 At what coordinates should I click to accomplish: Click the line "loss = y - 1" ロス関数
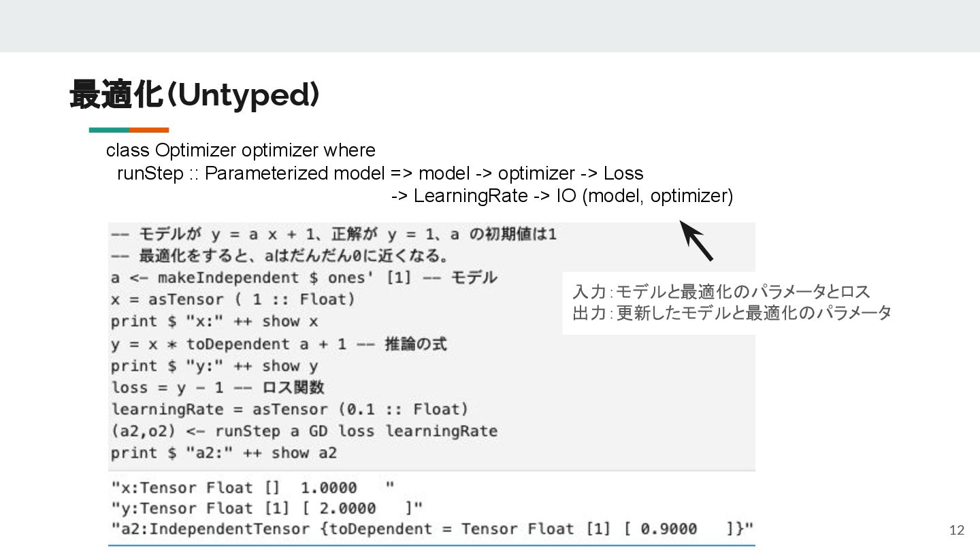[218, 388]
